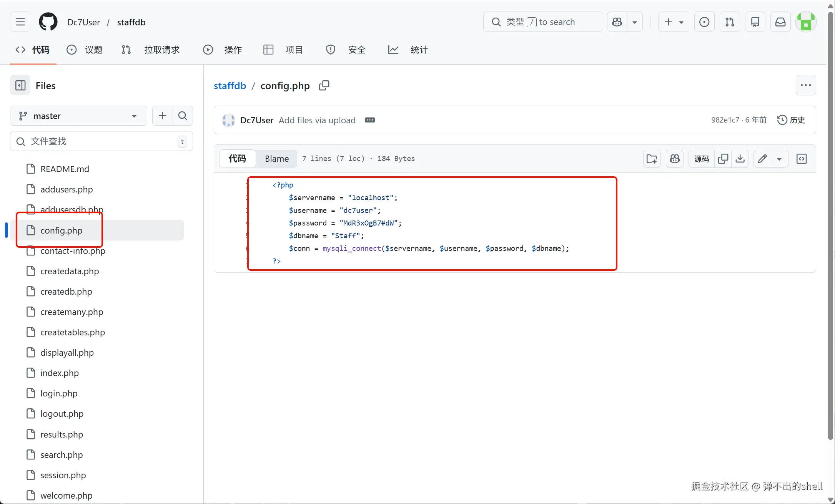835x504 pixels.
Task: Open the 议题 issues tab
Action: click(85, 50)
